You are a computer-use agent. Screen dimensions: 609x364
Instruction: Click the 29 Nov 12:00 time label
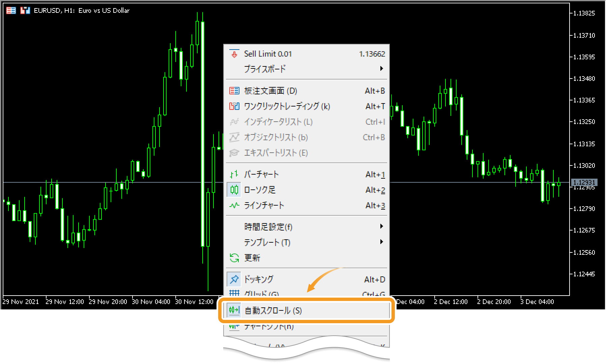click(x=65, y=302)
